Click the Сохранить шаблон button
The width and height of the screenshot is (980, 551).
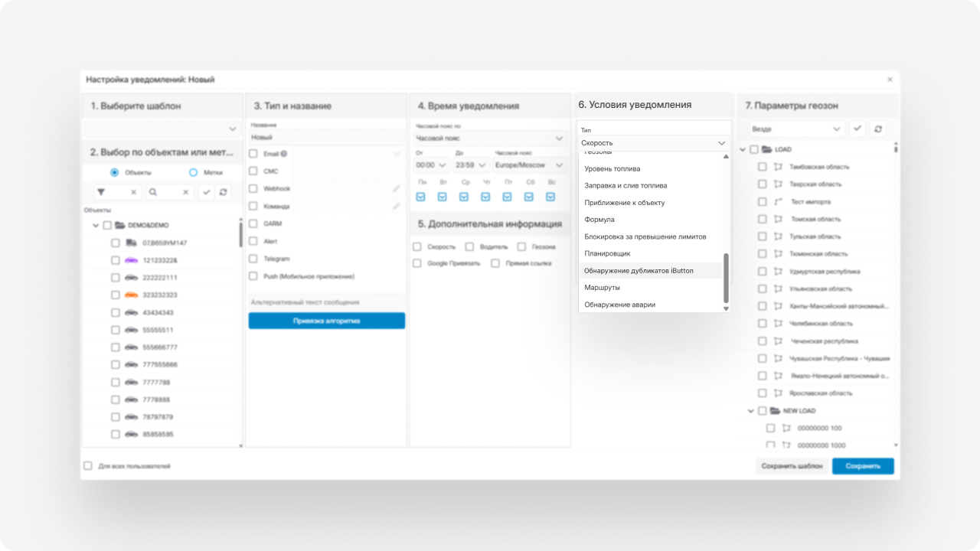[x=792, y=466]
